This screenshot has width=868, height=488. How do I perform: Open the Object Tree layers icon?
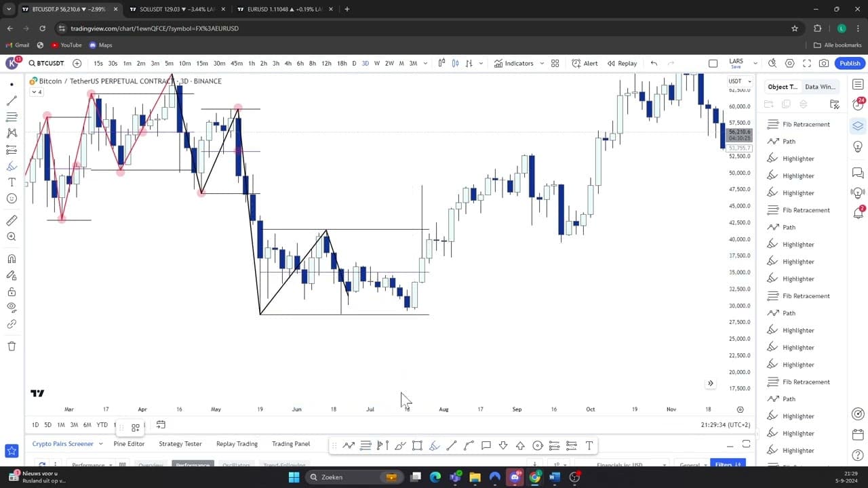tap(858, 126)
